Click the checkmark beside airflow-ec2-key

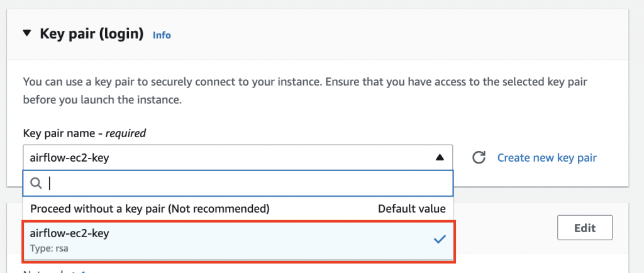point(440,238)
